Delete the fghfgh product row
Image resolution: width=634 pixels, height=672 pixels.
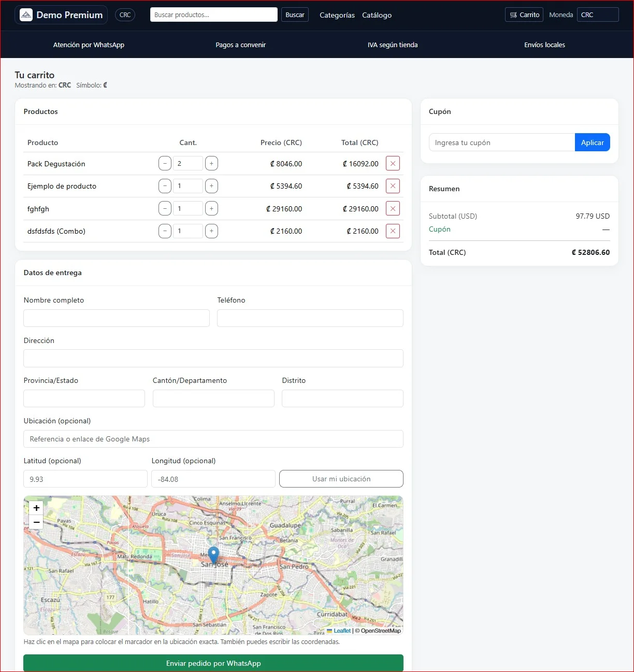pos(393,209)
